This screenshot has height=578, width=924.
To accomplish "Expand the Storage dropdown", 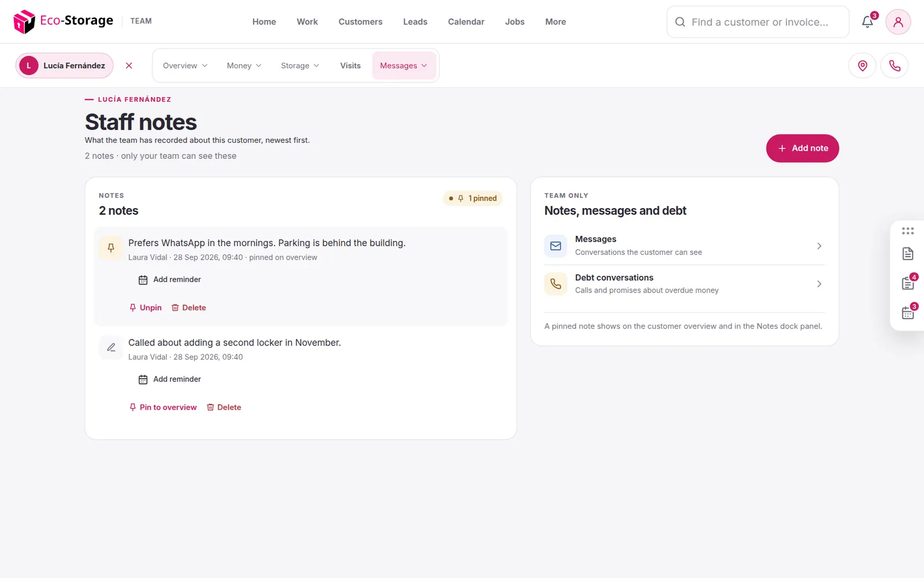I will pyautogui.click(x=300, y=66).
